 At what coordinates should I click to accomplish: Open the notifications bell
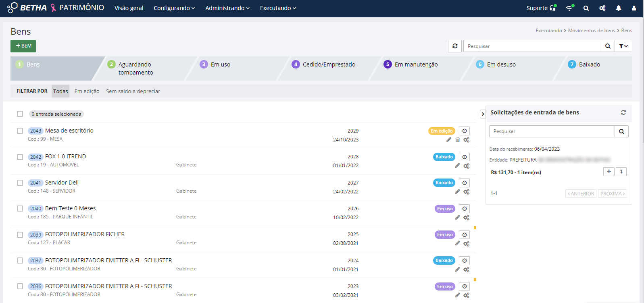pyautogui.click(x=619, y=8)
